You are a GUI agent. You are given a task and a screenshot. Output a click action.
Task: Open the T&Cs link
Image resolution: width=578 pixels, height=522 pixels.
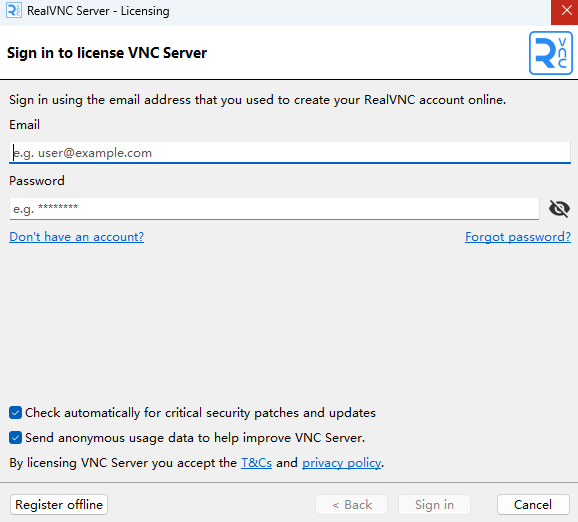256,463
